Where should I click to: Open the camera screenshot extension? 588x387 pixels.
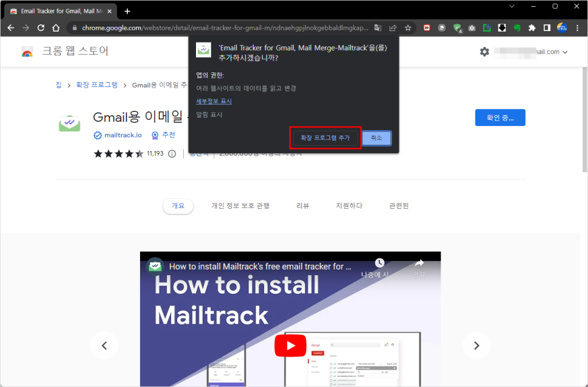pos(472,28)
